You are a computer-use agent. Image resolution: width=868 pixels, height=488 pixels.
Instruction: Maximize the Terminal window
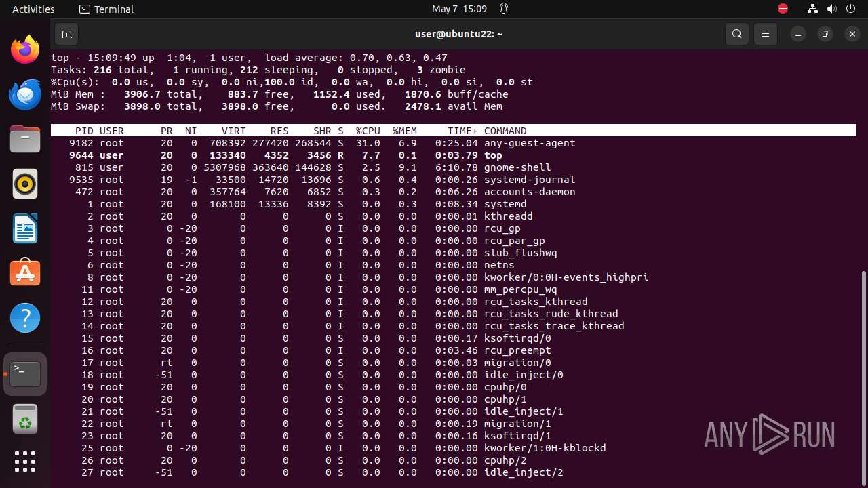coord(825,34)
